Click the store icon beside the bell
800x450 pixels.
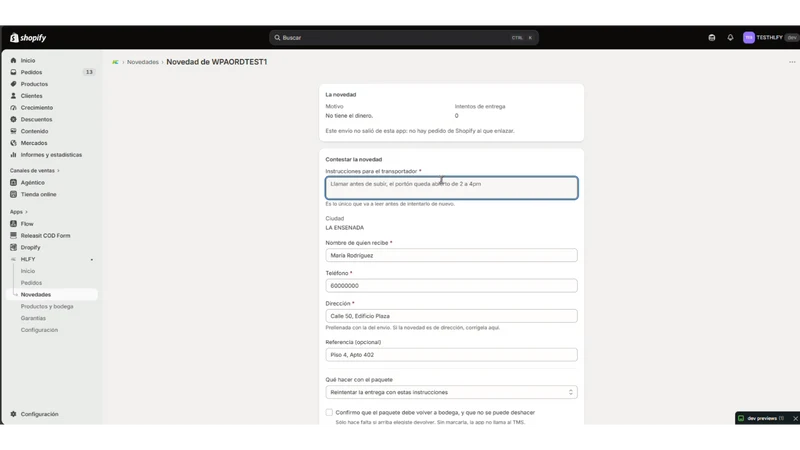[x=712, y=38]
